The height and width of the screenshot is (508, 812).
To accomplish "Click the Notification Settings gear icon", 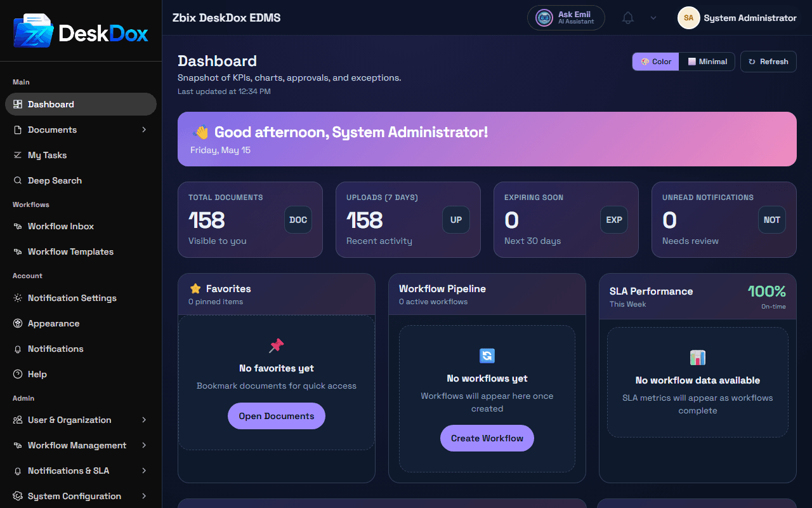I will (18, 298).
